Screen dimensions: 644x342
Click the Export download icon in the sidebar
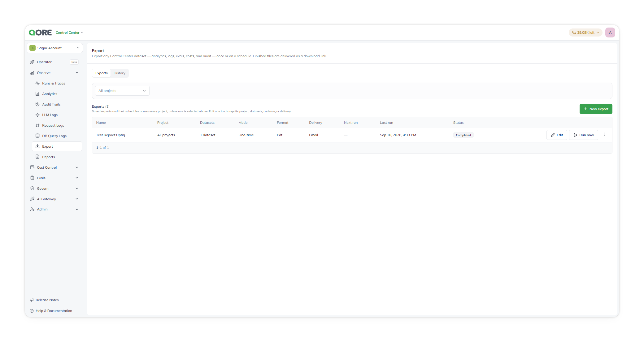click(37, 146)
